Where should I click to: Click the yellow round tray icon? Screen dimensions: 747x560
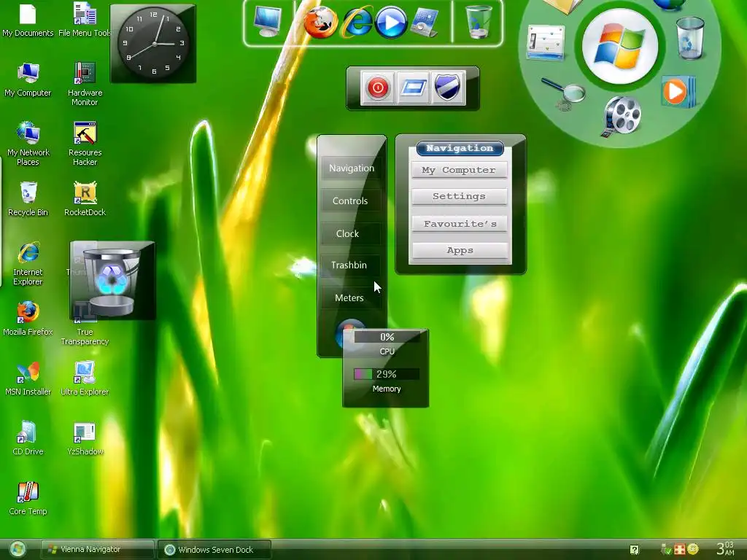pyautogui.click(x=693, y=549)
